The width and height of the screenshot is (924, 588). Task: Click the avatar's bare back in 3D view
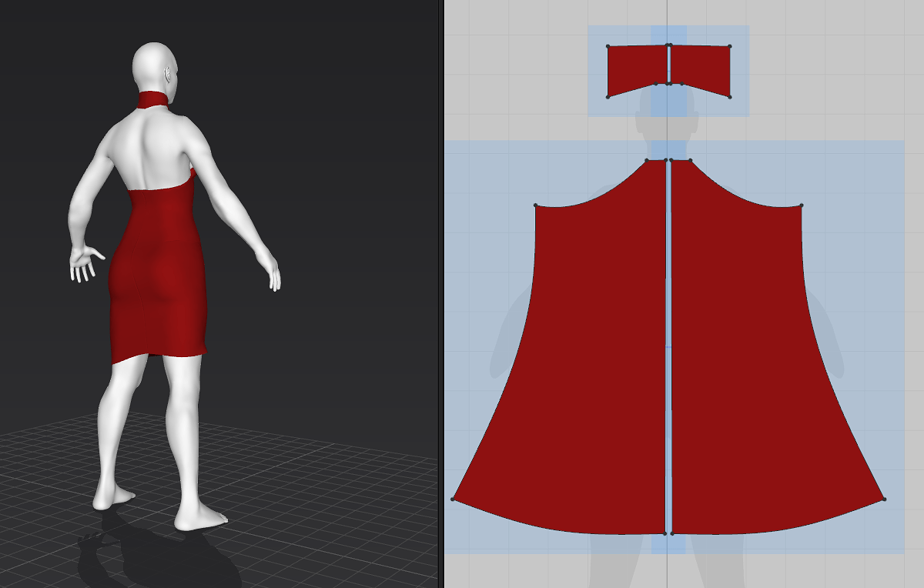point(149,150)
